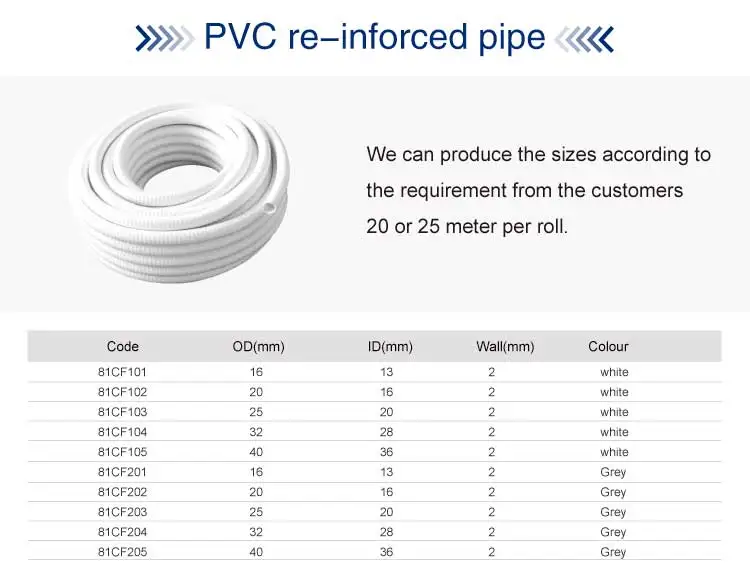Select the Code column header
This screenshot has width=750, height=577.
[x=122, y=347]
